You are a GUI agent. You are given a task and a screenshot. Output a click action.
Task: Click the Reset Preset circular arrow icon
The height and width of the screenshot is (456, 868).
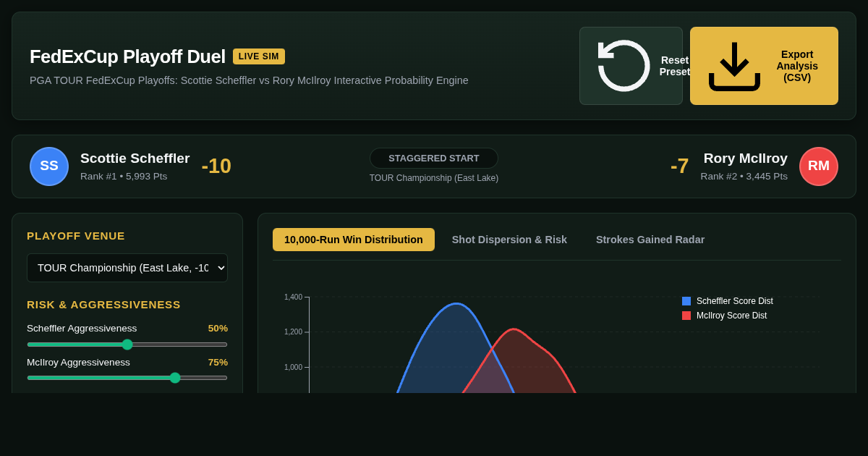click(624, 66)
